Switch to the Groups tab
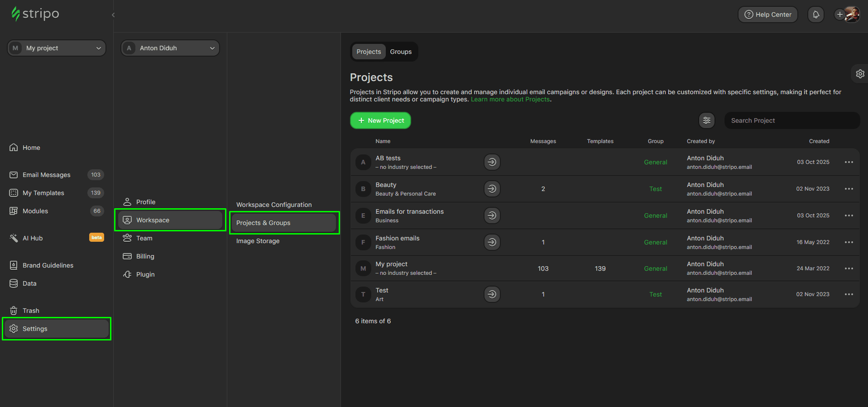This screenshot has height=407, width=868. coord(401,52)
